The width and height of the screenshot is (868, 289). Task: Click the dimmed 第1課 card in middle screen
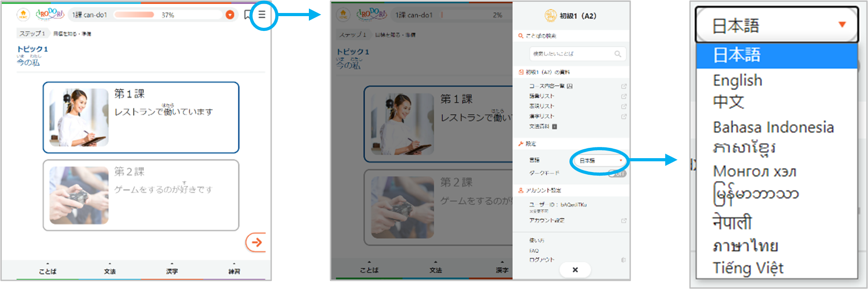[x=438, y=124]
